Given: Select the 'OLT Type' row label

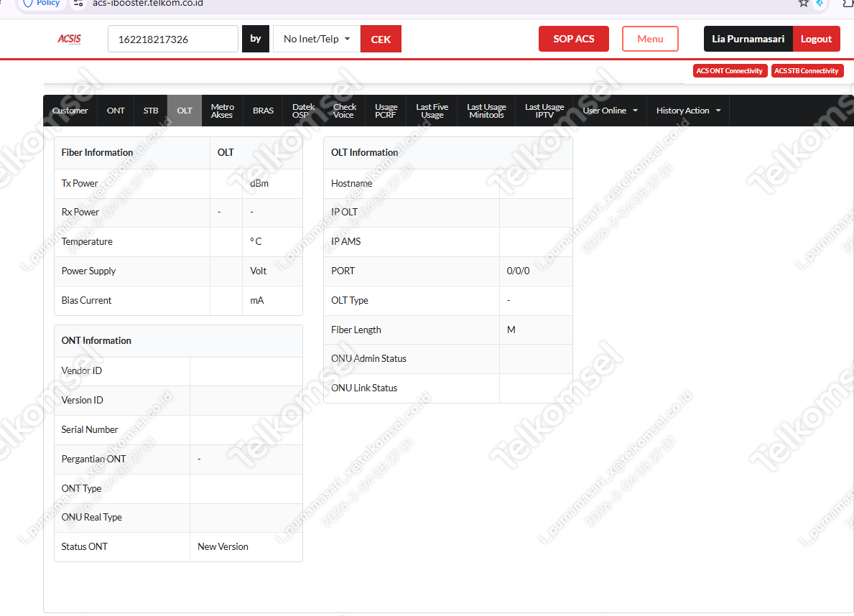Looking at the screenshot, I should [x=349, y=300].
